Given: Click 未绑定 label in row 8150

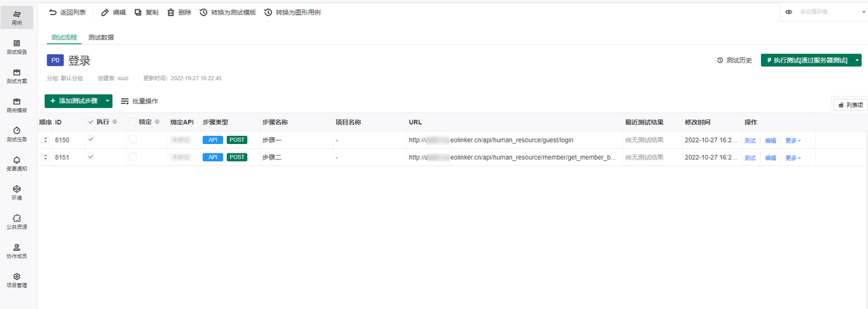Looking at the screenshot, I should tap(180, 140).
